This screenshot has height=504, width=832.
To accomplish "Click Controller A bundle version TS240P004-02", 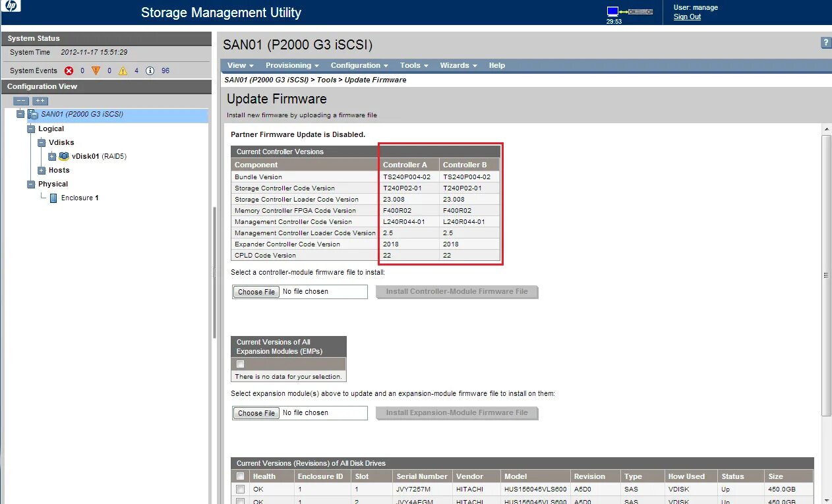I will (x=407, y=177).
